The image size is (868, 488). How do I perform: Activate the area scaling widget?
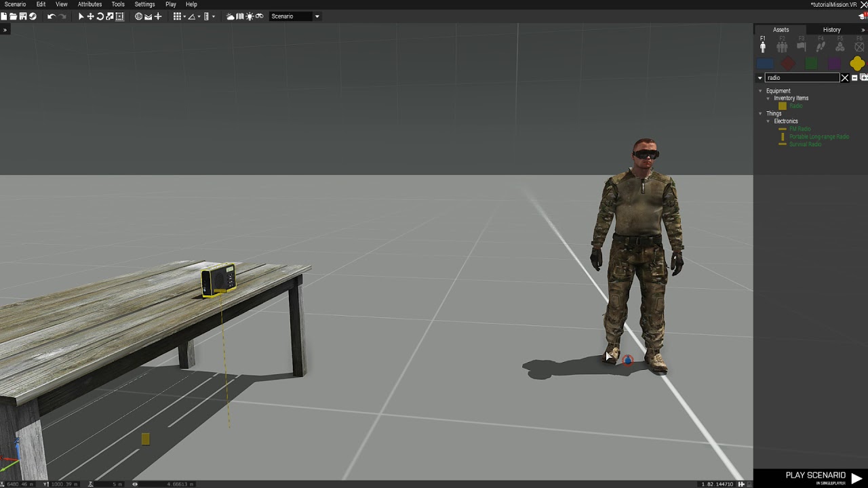click(119, 16)
